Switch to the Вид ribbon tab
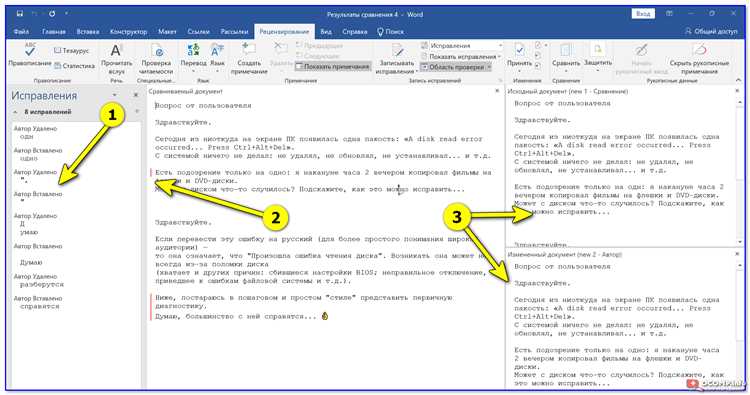Screen dimensions: 750x395 [x=326, y=32]
